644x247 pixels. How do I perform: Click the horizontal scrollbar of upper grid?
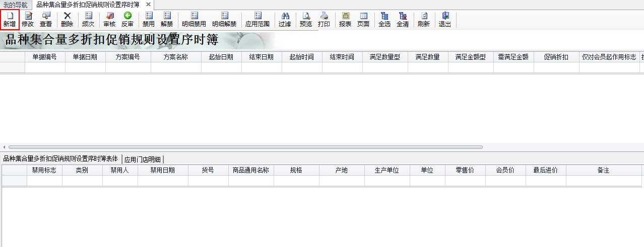coord(245,147)
